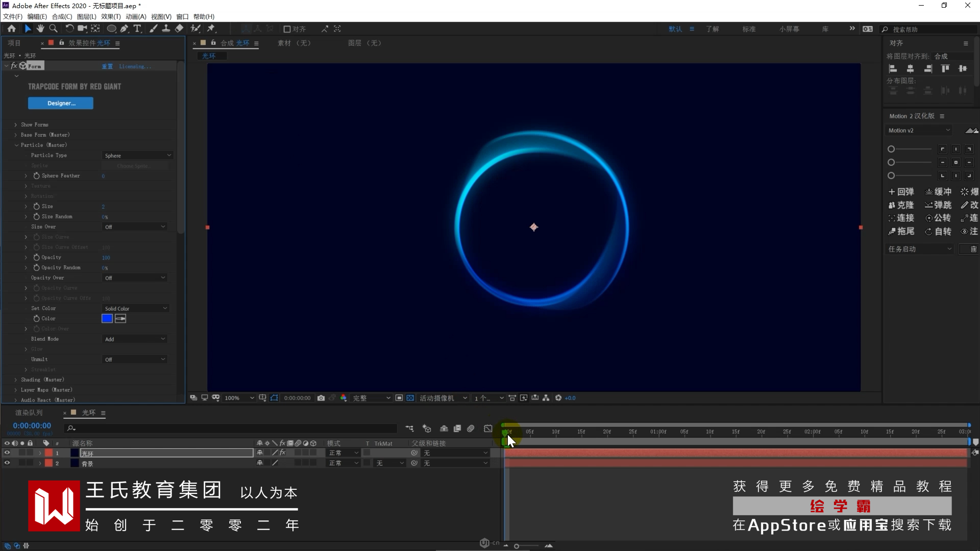Select the Puppet Pin tool
Screen dimensions: 980x551
(x=211, y=29)
